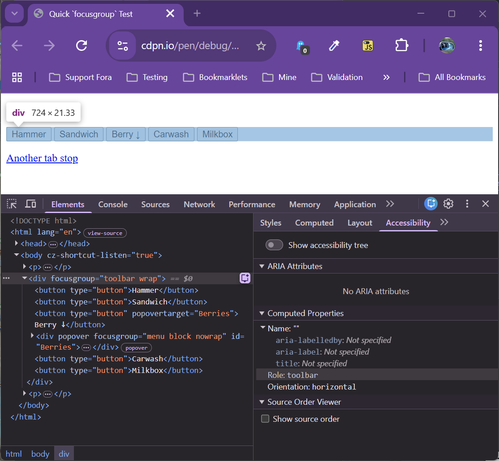Image resolution: width=499 pixels, height=461 pixels.
Task: Activate the inspect element picker
Action: pyautogui.click(x=12, y=204)
